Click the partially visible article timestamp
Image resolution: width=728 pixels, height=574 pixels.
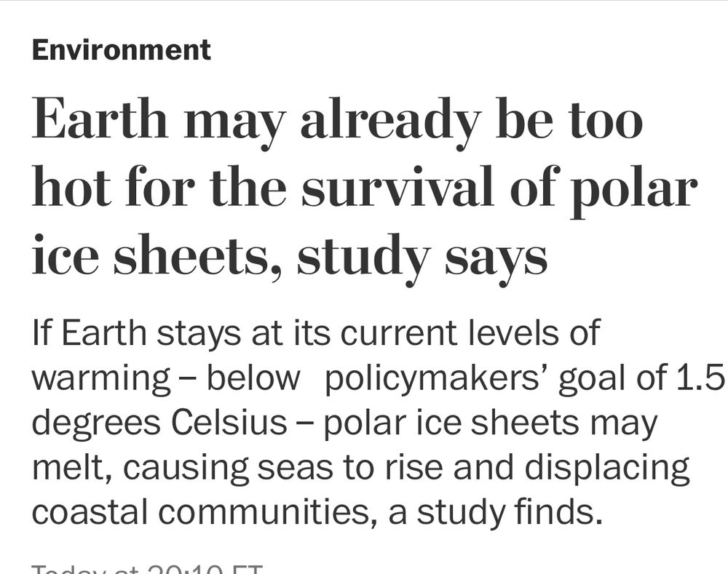(147, 569)
